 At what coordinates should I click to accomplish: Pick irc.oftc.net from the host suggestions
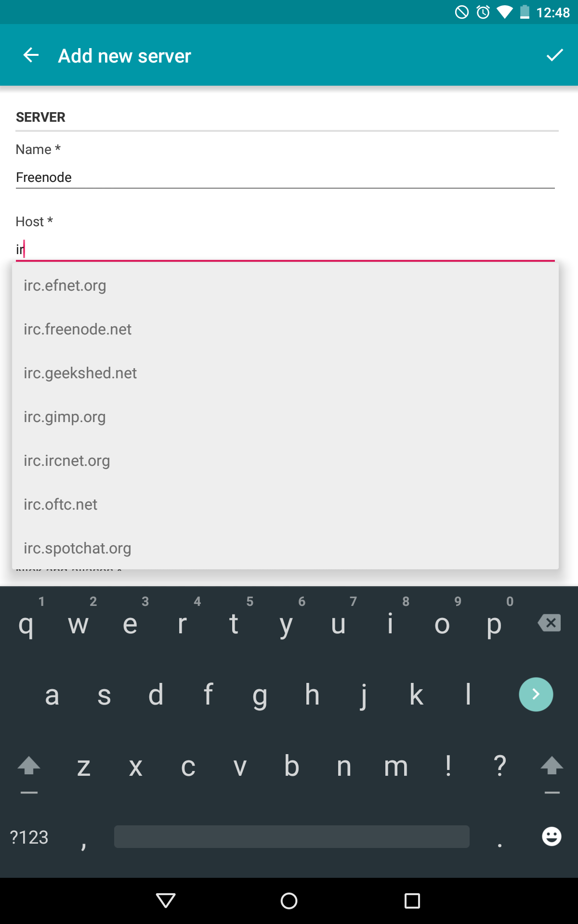(x=285, y=504)
